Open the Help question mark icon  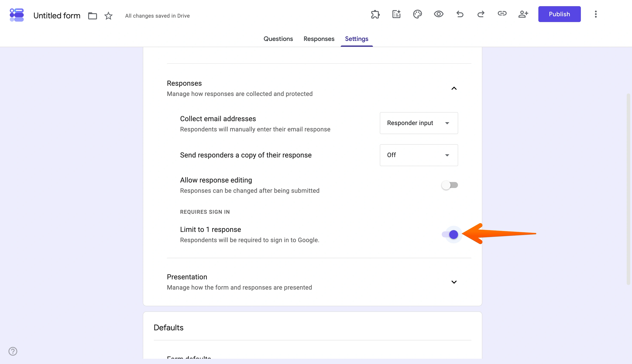pos(13,351)
